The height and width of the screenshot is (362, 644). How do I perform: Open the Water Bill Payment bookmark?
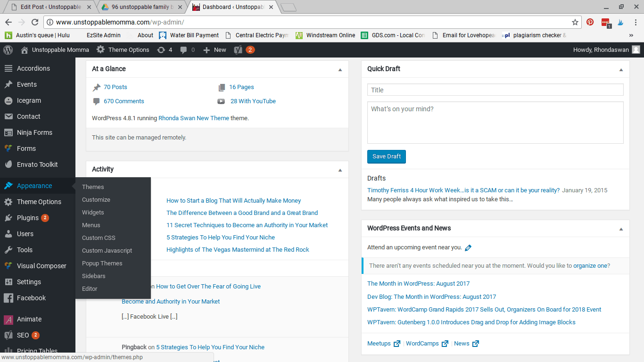pyautogui.click(x=189, y=35)
